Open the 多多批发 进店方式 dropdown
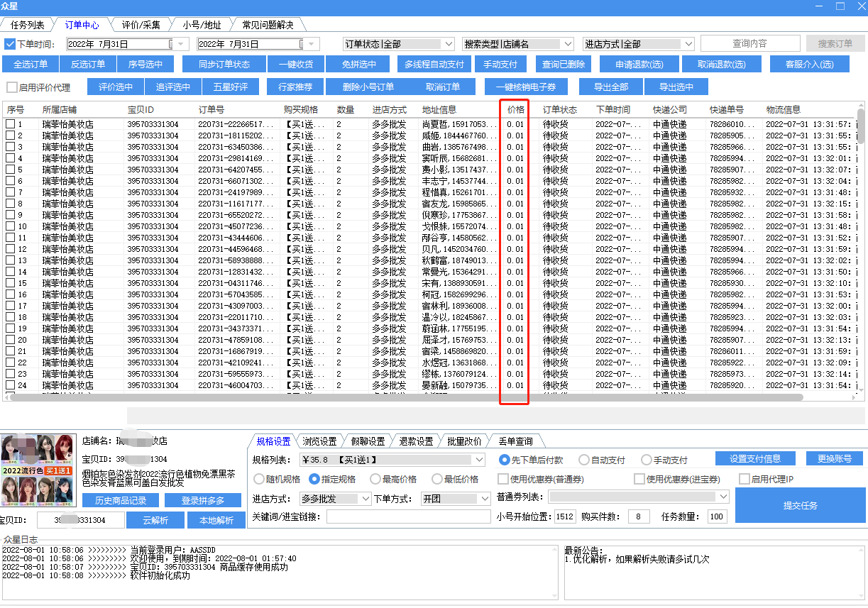The width and height of the screenshot is (868, 608). [336, 499]
